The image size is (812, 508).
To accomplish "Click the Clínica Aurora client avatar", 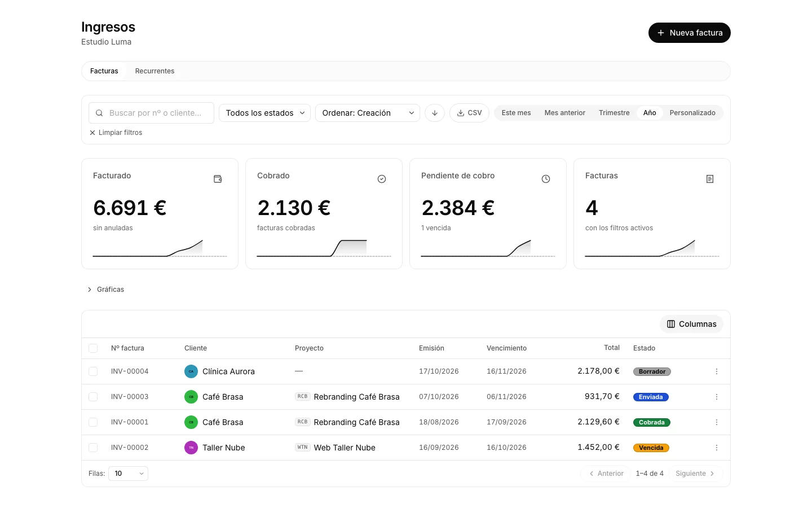I will (191, 371).
